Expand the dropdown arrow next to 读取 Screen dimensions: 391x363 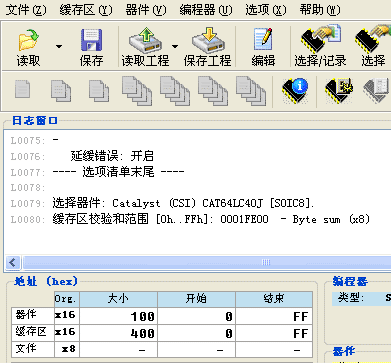tap(59, 46)
